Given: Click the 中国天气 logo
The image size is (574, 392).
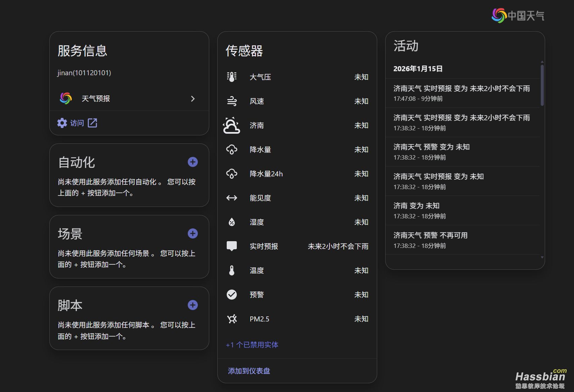Looking at the screenshot, I should coord(517,15).
